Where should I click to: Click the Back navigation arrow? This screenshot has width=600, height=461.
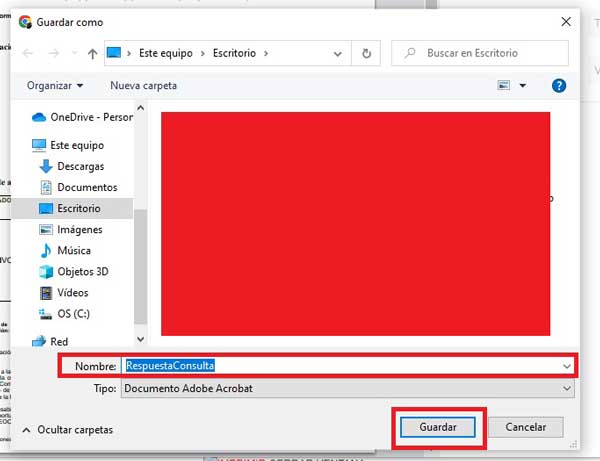point(28,53)
